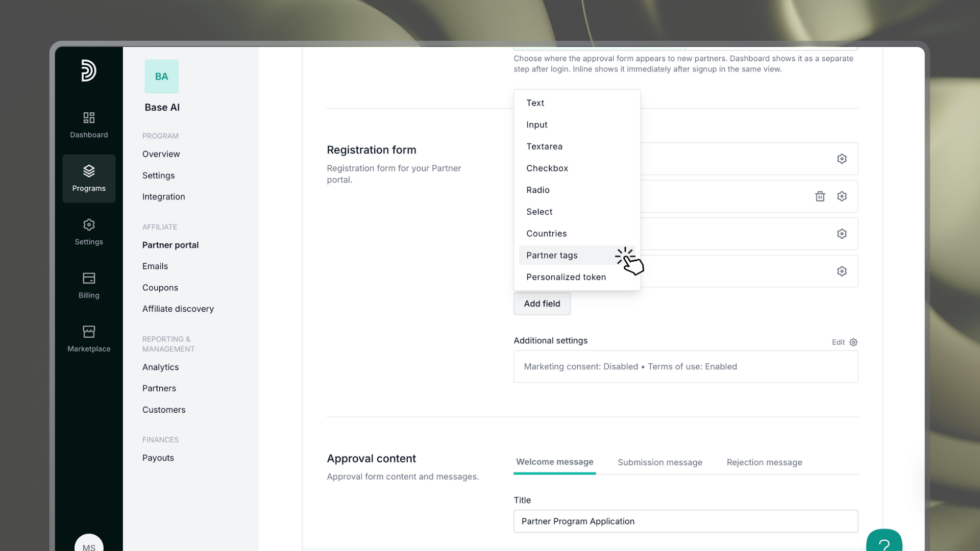Click the Add field button
This screenshot has height=551, width=980.
coord(542,304)
